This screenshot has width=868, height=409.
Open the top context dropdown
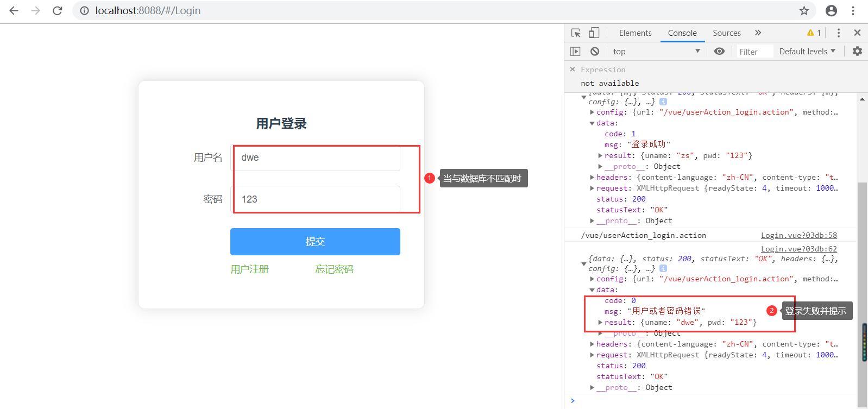(656, 52)
